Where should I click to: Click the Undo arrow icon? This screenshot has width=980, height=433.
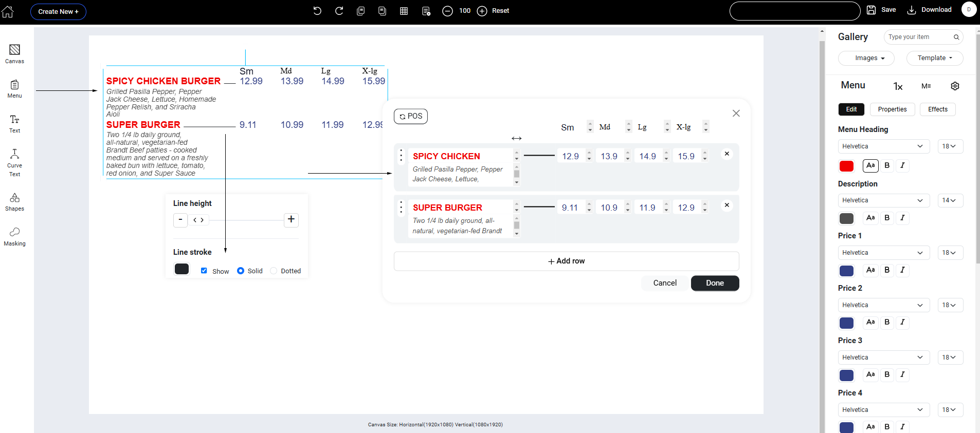317,11
